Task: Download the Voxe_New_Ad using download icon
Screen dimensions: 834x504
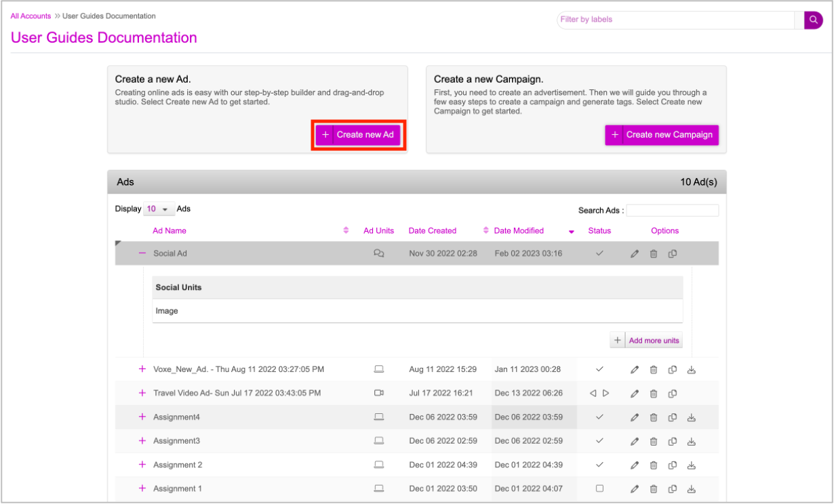Action: [692, 370]
